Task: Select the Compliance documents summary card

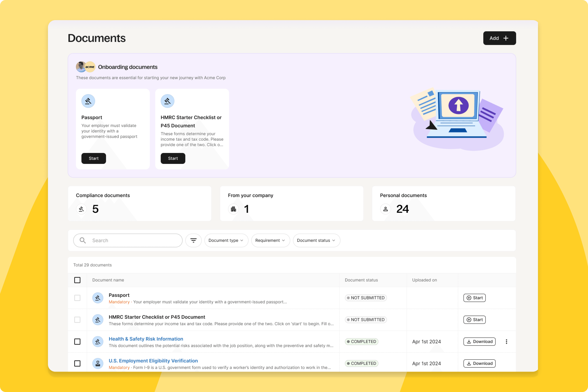Action: click(x=139, y=203)
